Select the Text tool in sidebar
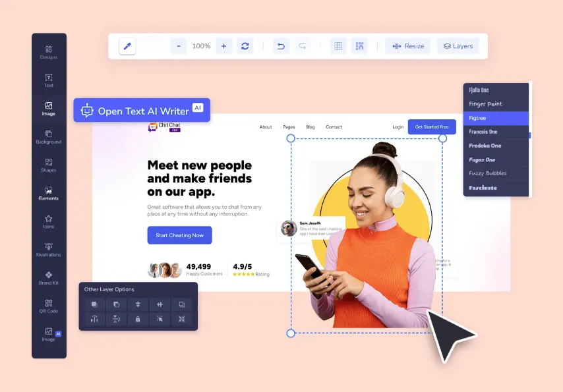The height and width of the screenshot is (392, 563). 49,80
